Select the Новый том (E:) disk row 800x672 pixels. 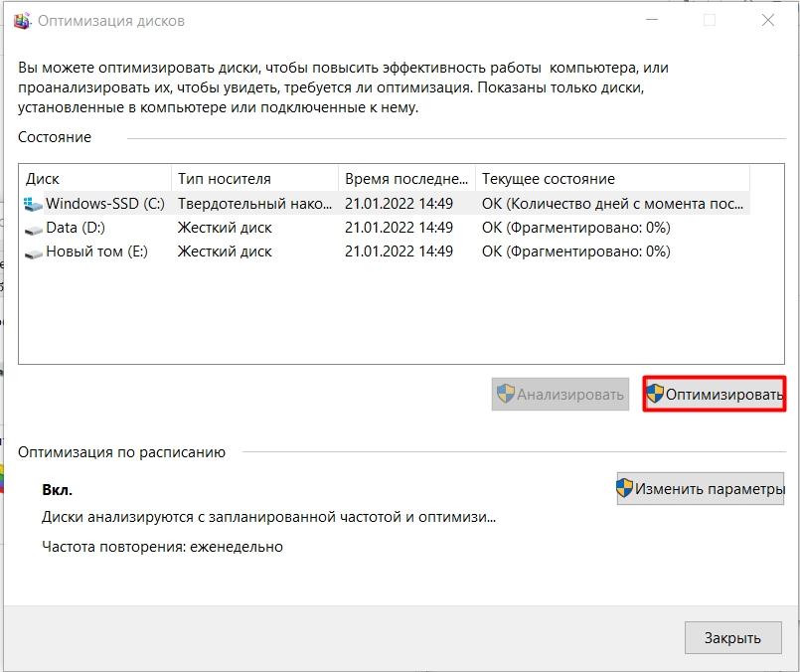pyautogui.click(x=385, y=252)
